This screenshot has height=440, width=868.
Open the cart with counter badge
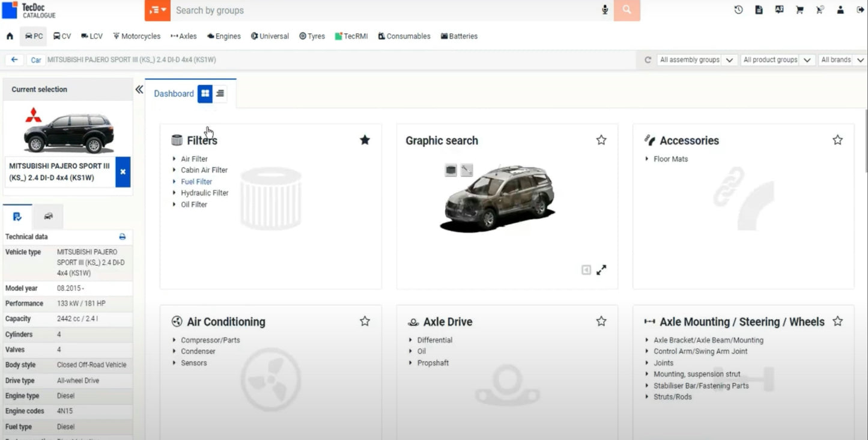[x=819, y=10]
